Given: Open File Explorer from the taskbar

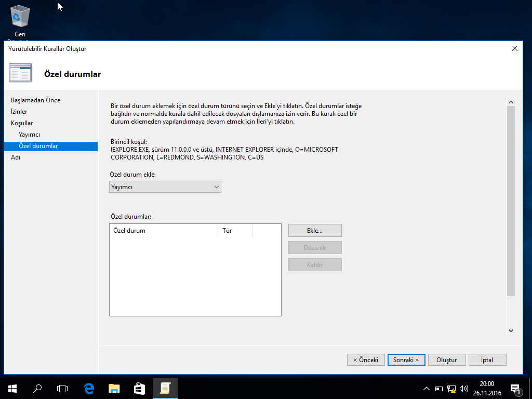Looking at the screenshot, I should 114,388.
